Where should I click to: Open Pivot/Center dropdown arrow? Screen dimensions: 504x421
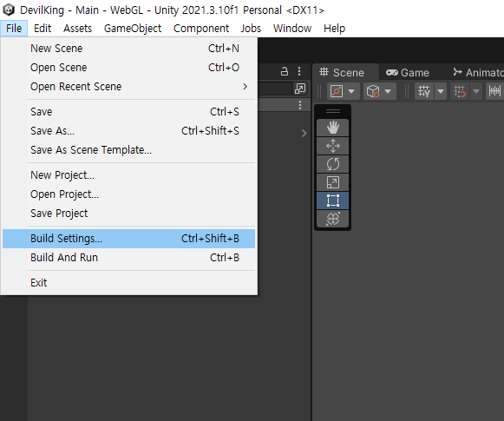(x=351, y=92)
